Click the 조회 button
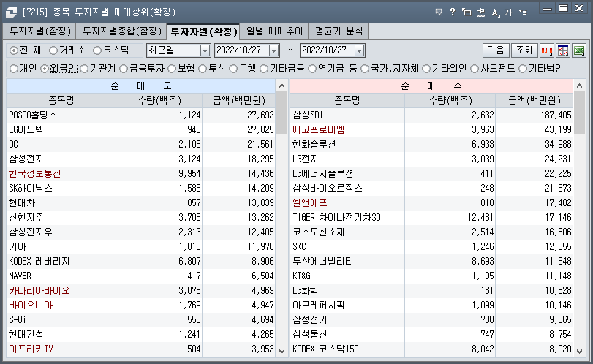 (x=524, y=50)
